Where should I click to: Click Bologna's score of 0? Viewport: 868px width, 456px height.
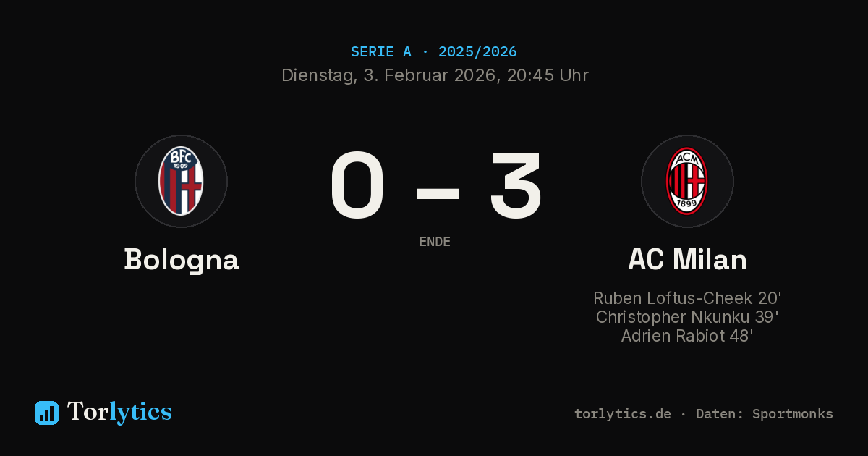[357, 186]
